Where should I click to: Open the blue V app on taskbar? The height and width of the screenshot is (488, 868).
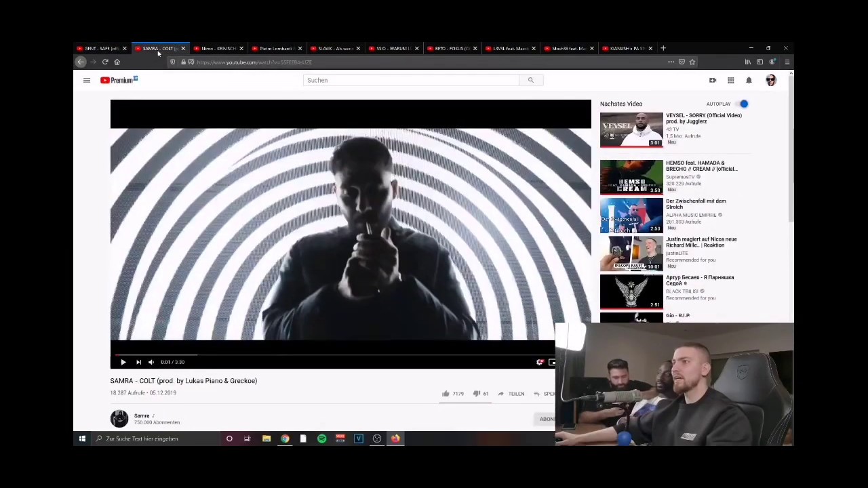(359, 439)
